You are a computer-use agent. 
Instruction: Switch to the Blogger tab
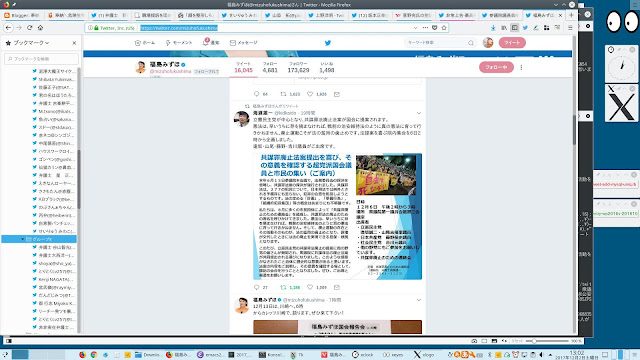[22, 15]
